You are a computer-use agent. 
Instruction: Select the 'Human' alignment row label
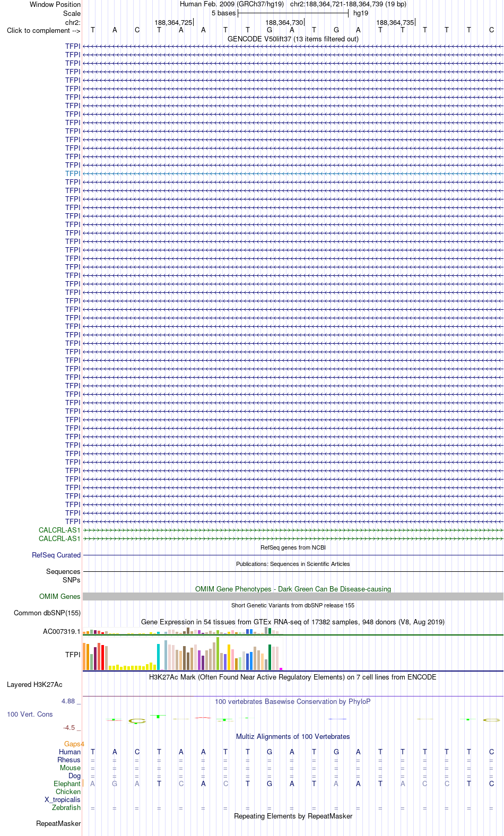pyautogui.click(x=70, y=752)
